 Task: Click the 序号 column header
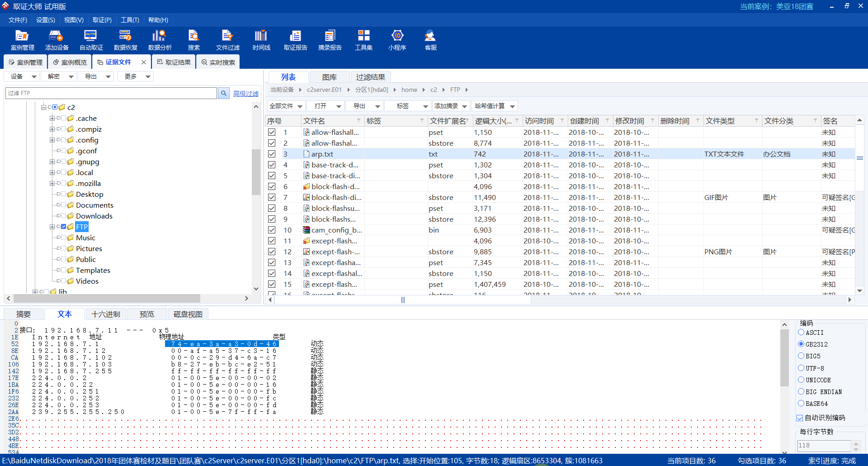click(x=283, y=121)
